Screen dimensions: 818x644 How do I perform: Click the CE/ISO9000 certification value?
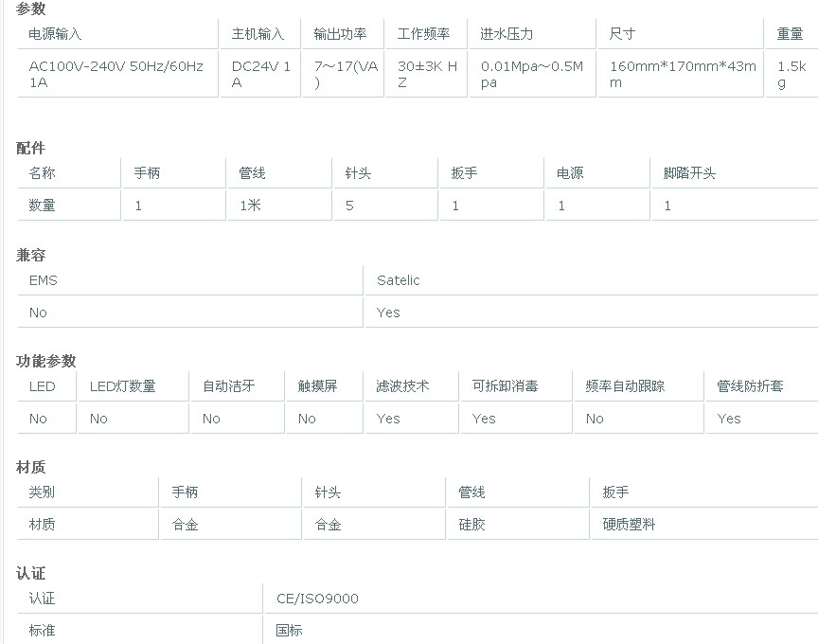[x=317, y=599]
